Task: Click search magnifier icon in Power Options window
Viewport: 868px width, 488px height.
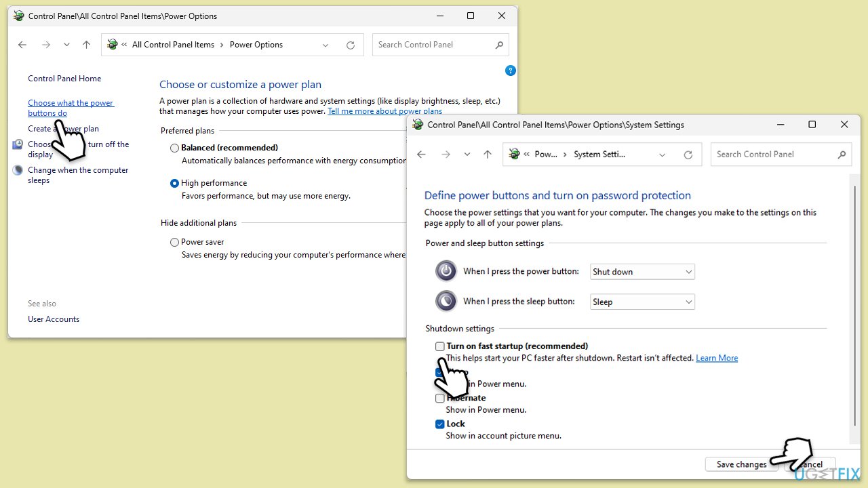Action: [500, 45]
